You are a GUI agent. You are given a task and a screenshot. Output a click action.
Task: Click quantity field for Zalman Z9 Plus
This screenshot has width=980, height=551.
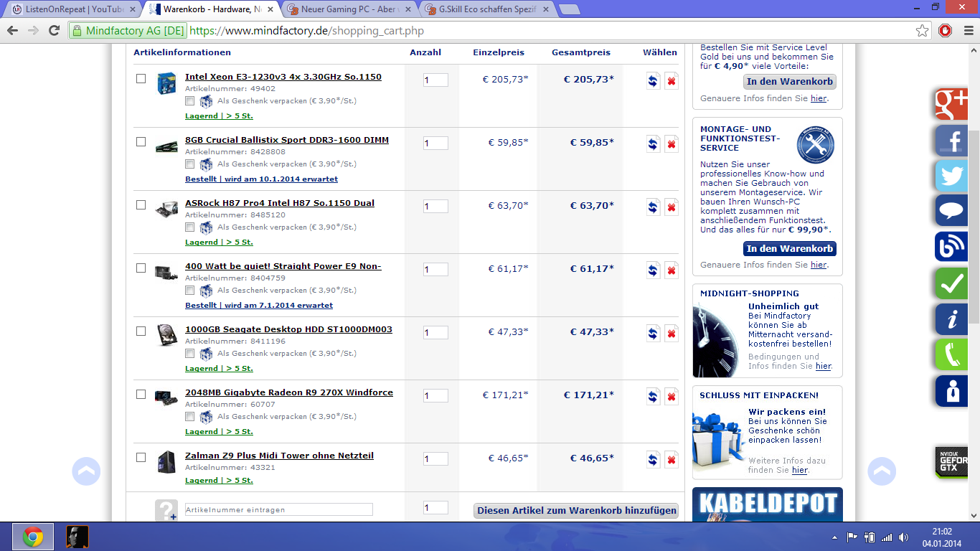point(435,459)
